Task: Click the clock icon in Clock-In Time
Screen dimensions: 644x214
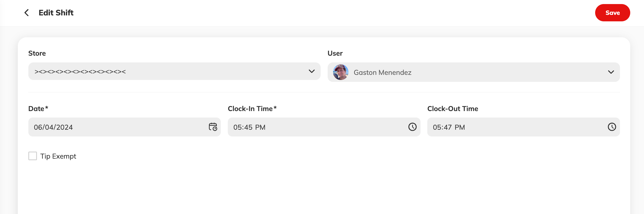Action: pos(412,127)
